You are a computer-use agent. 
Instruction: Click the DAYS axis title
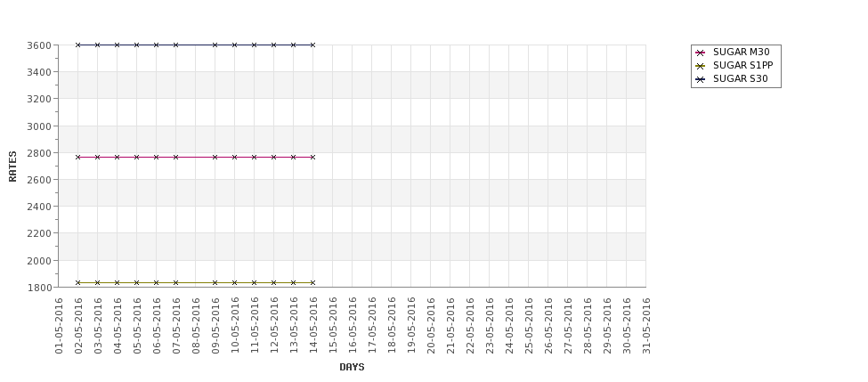352,367
